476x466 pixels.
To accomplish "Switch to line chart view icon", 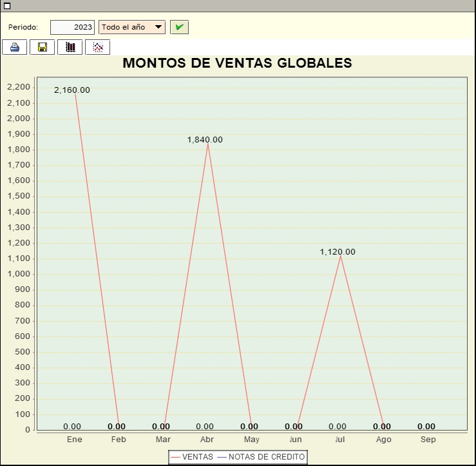I will [x=98, y=47].
